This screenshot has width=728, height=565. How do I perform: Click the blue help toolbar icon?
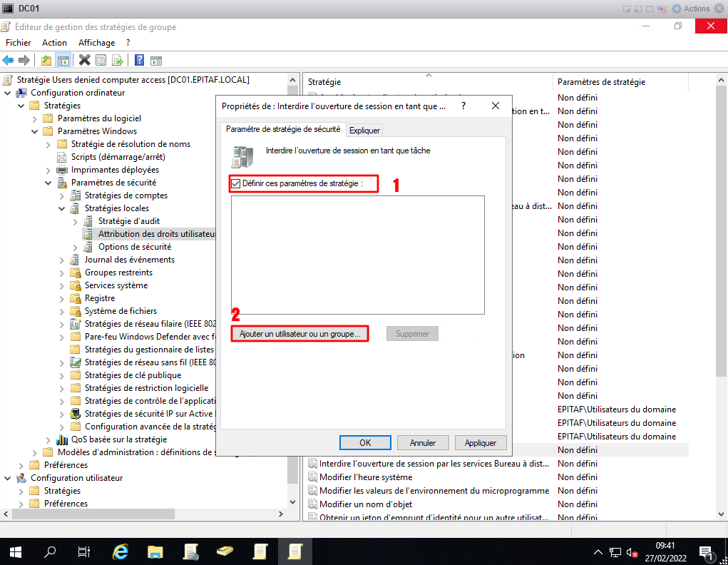[139, 60]
